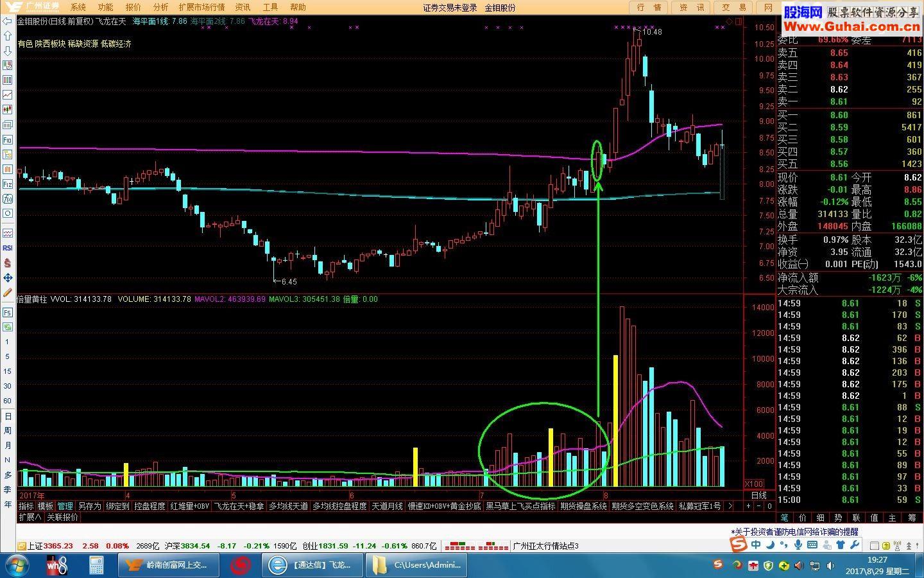Expand the 扩展 panel at bottom left
The width and height of the screenshot is (924, 578).
pyautogui.click(x=30, y=517)
